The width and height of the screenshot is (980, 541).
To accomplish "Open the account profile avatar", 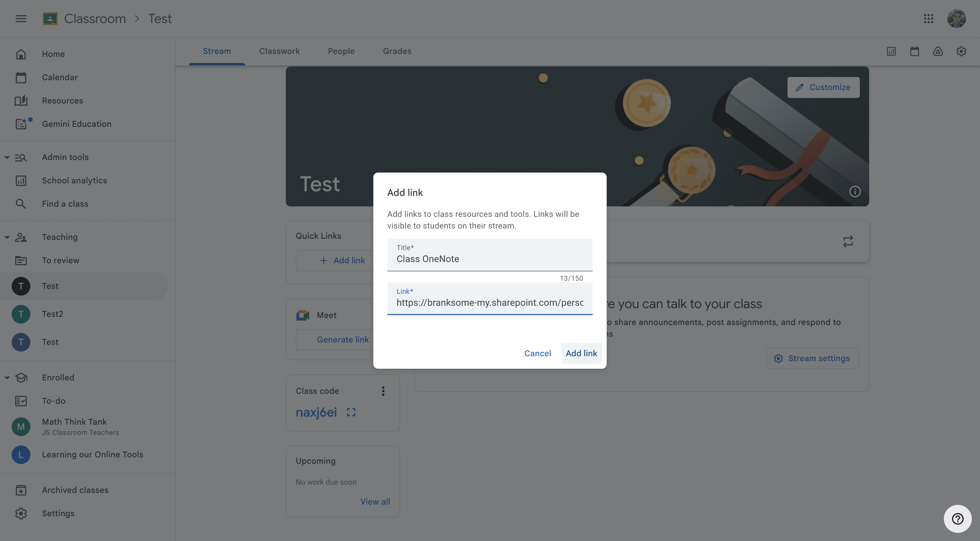I will coord(956,19).
